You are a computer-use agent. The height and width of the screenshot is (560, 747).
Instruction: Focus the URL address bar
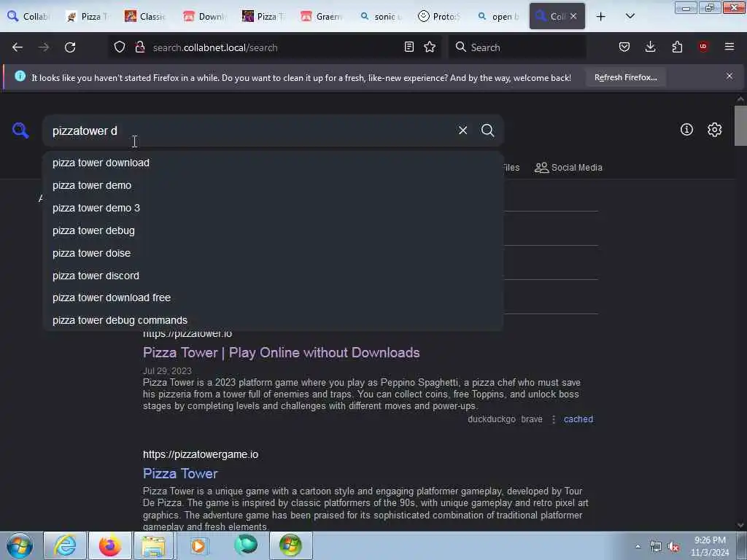(274, 47)
